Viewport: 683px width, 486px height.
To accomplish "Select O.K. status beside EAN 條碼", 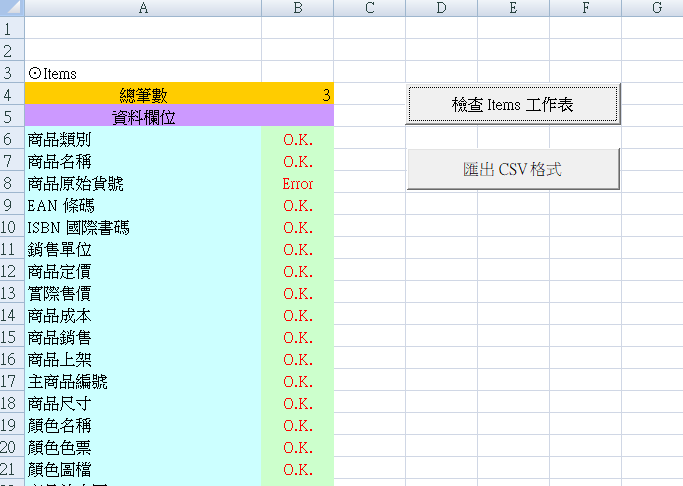I will [298, 204].
